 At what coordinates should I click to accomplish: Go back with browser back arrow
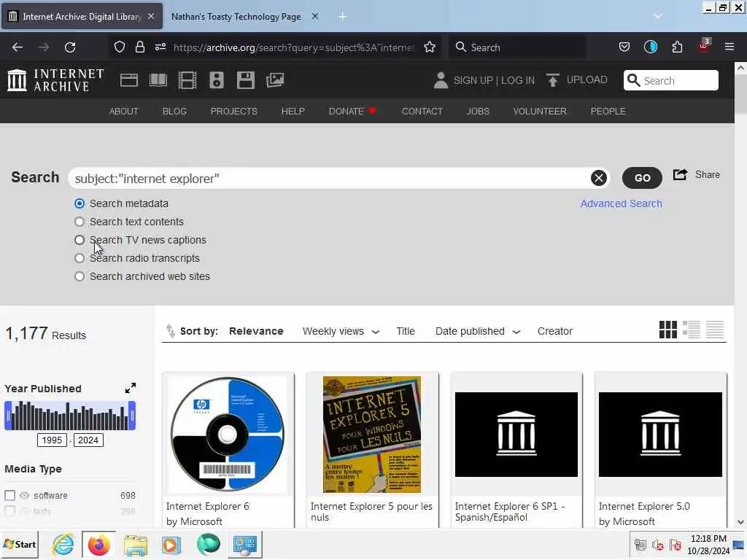tap(18, 47)
